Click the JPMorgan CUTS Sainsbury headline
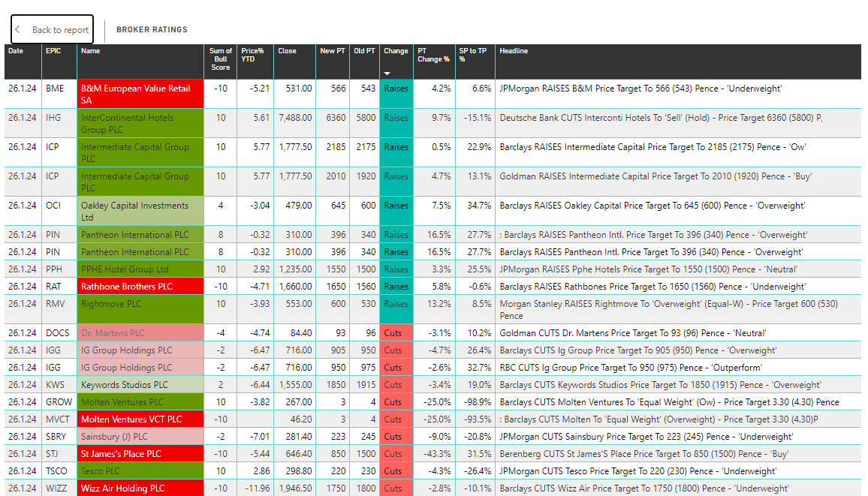Image resolution: width=868 pixels, height=496 pixels. [x=646, y=436]
